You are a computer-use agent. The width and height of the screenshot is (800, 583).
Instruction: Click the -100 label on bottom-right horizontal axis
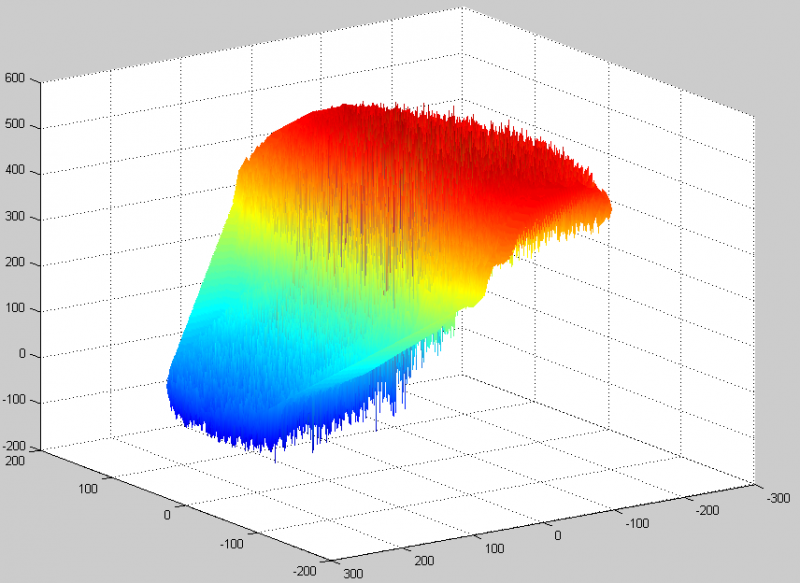(637, 523)
